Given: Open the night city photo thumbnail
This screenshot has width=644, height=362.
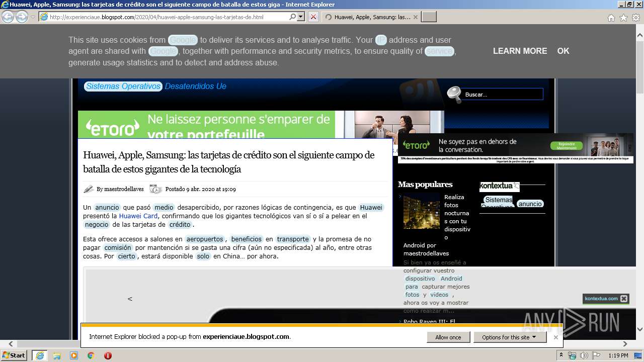Looking at the screenshot, I should 422,211.
